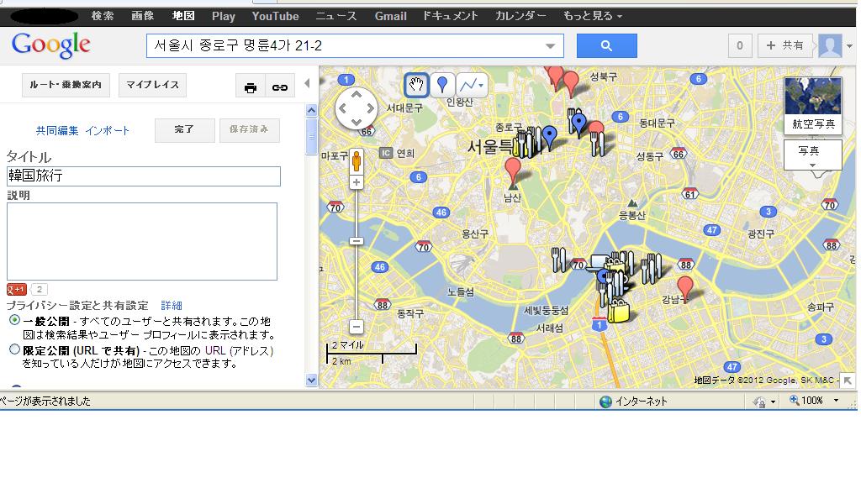Expand the 写真 layer dropdown

click(x=812, y=165)
